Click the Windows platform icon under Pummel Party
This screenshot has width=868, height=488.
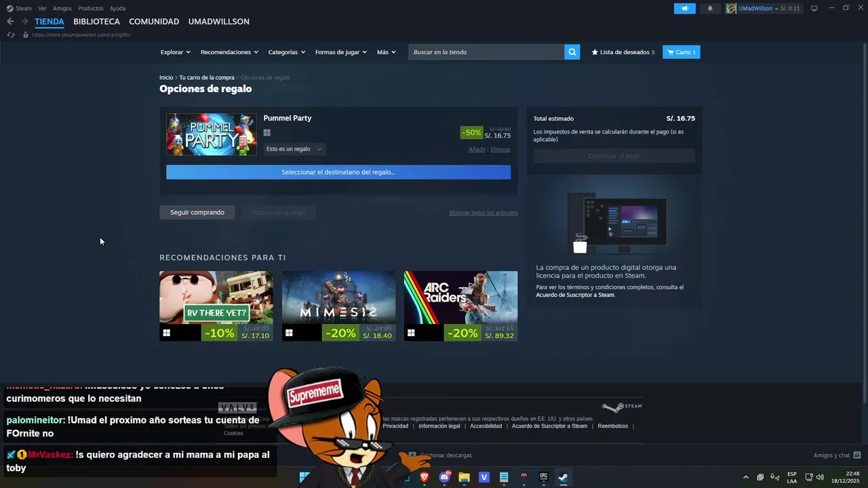click(267, 133)
